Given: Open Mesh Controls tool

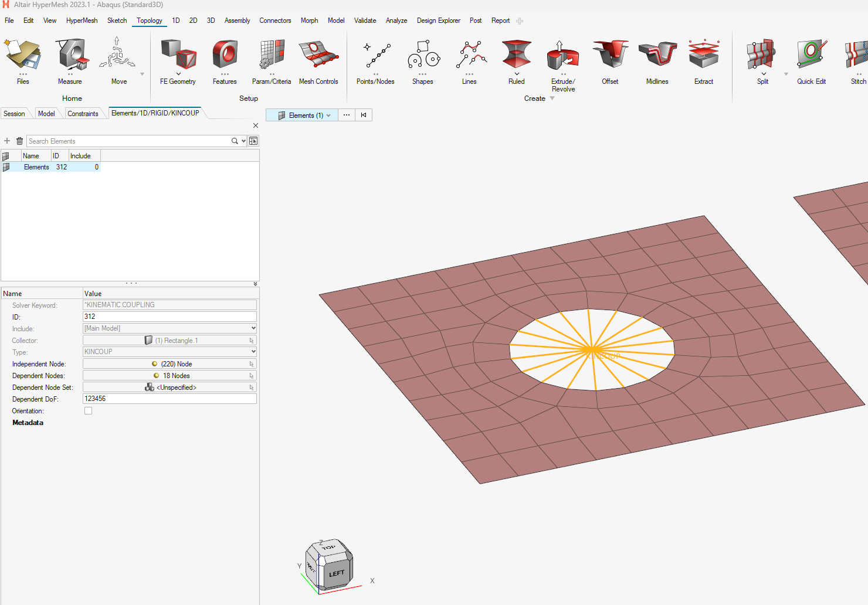Looking at the screenshot, I should pyautogui.click(x=318, y=61).
